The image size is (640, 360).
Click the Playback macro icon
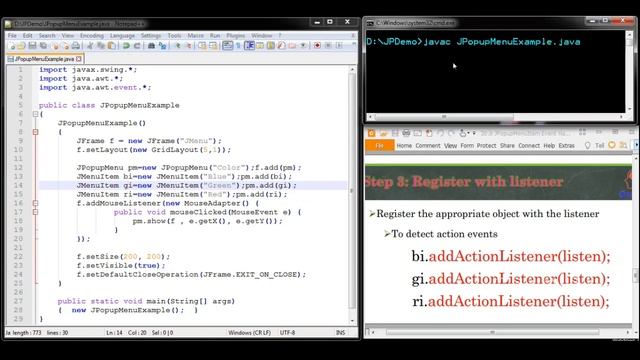[x=339, y=46]
